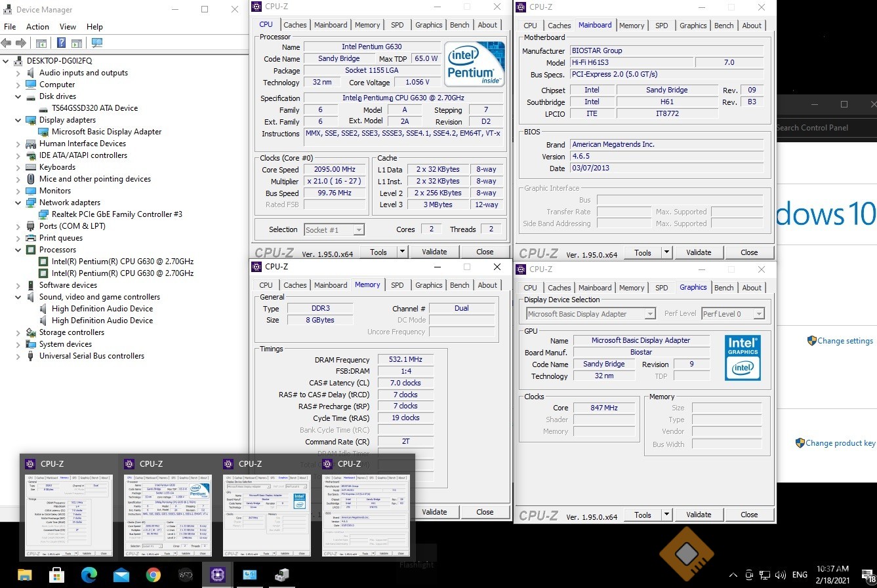Click the Code Name value Sandy Bridge in CPU window
The image size is (877, 588).
[338, 58]
